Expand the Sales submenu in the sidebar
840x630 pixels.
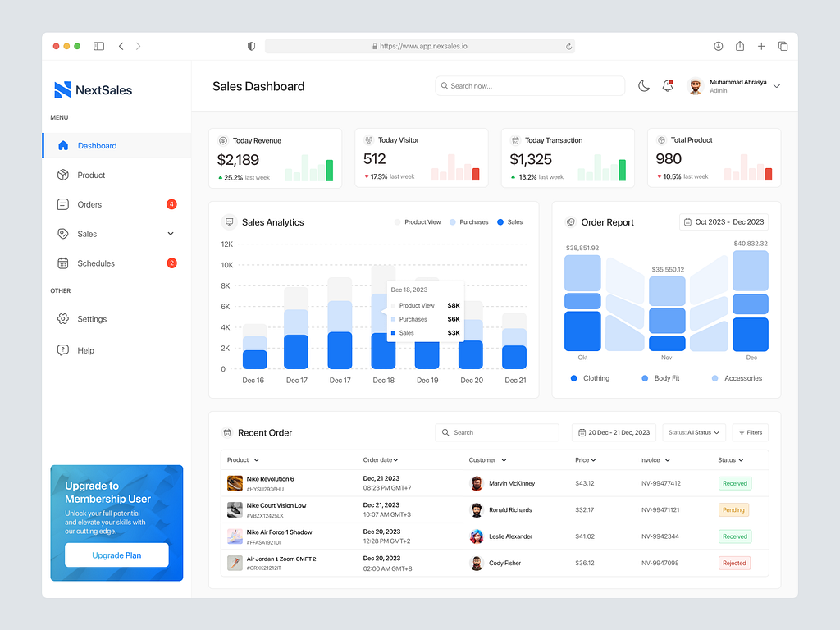pyautogui.click(x=171, y=234)
